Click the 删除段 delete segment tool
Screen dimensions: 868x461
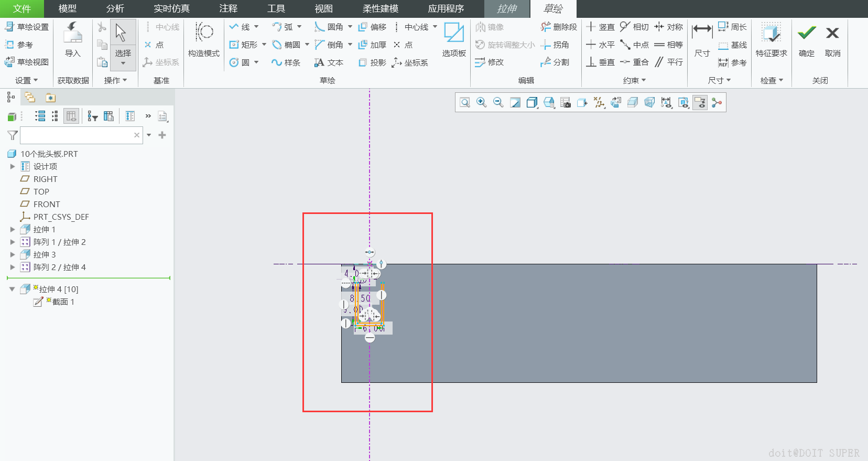click(x=559, y=27)
